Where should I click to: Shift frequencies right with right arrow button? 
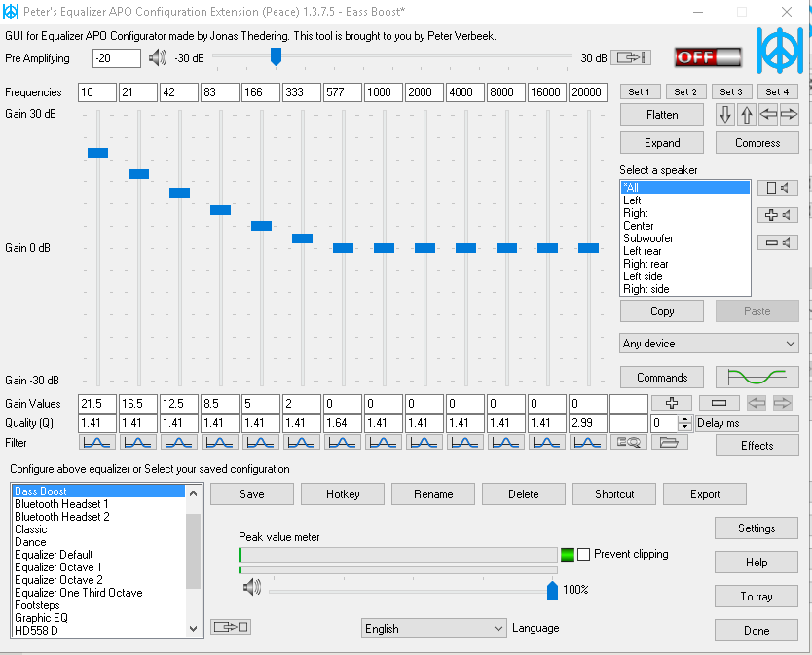click(x=790, y=115)
